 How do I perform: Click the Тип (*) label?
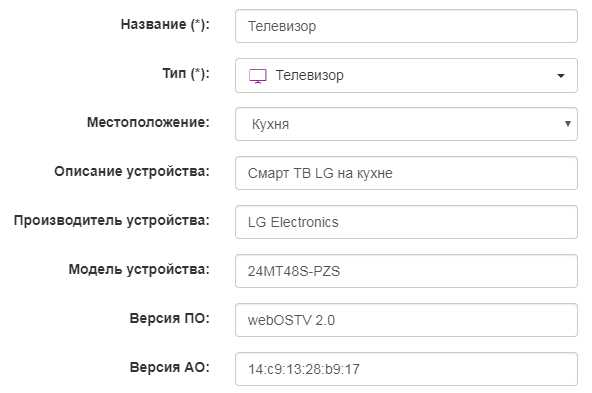pos(186,73)
